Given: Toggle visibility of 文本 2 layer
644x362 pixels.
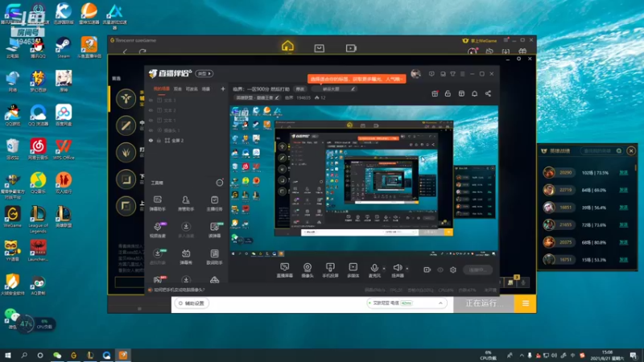Looking at the screenshot, I should point(151,110).
